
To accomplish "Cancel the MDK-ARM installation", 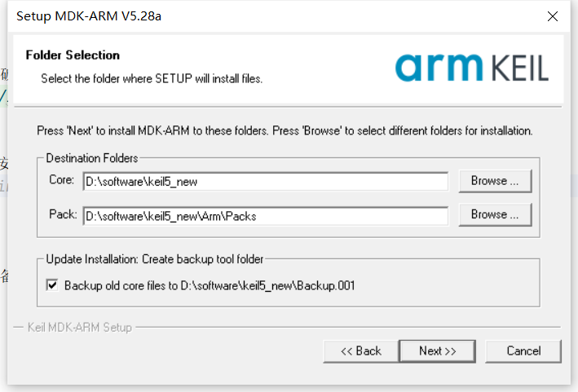I will click(523, 351).
